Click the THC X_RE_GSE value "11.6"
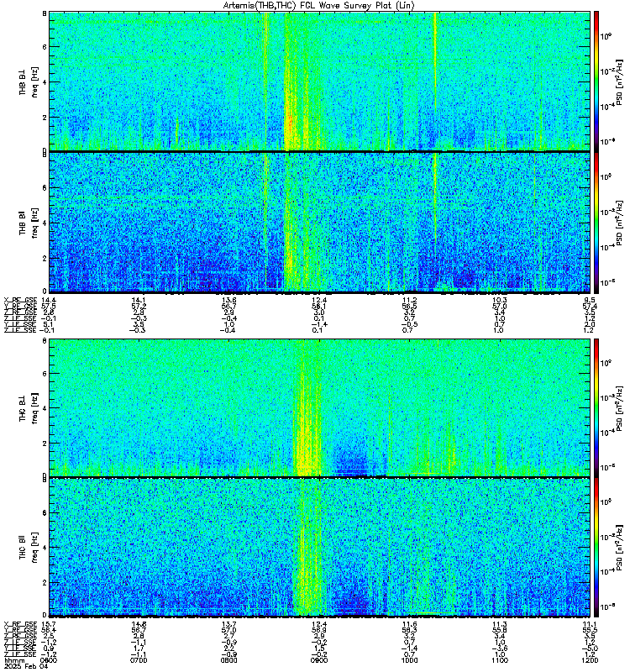630x672 pixels. click(x=410, y=624)
